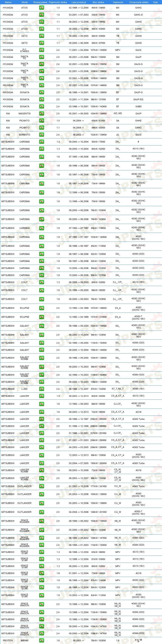Click fuel icon in Santa Fe G4JP row

click(41, 57)
